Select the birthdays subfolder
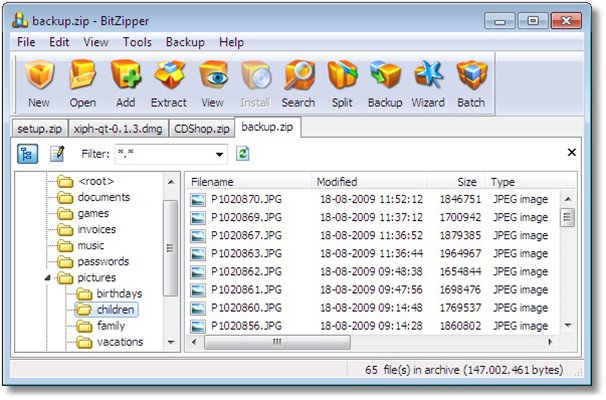This screenshot has height=400, width=606. [119, 294]
